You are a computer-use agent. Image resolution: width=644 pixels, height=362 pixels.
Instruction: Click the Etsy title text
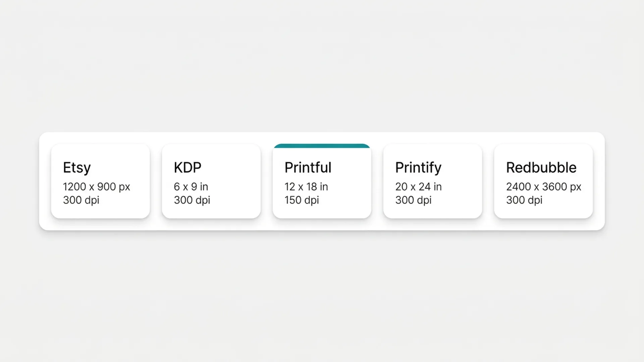[77, 168]
